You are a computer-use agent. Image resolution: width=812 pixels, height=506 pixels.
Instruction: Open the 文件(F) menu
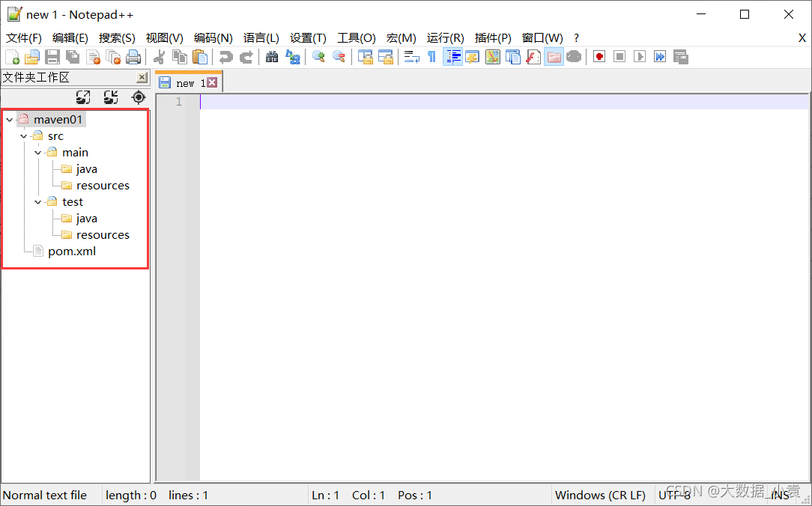24,37
